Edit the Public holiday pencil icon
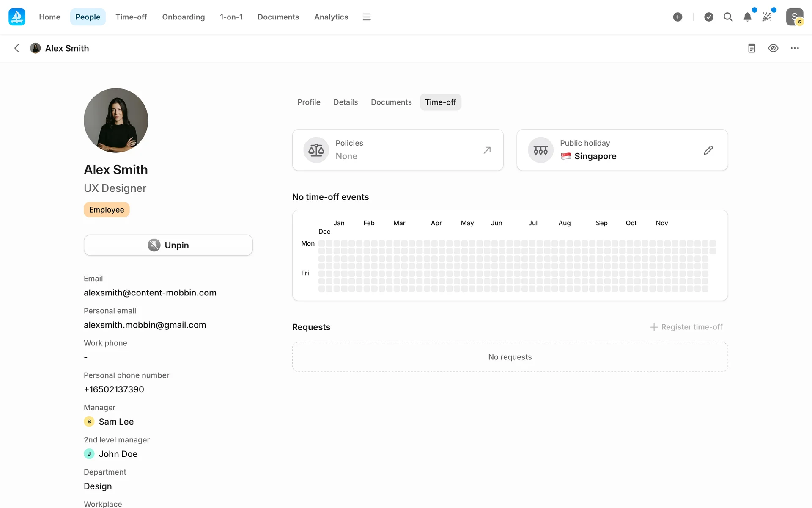The image size is (812, 508). point(708,150)
